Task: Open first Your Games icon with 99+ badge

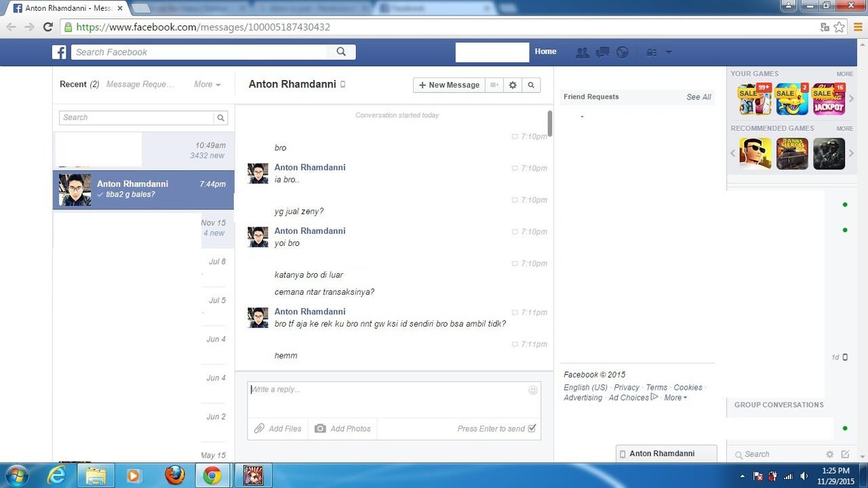Action: (x=755, y=99)
